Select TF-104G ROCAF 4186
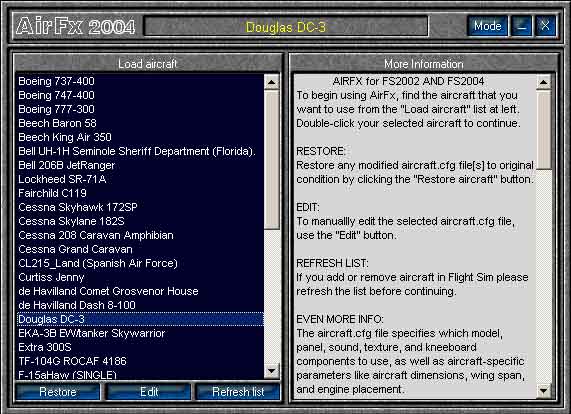571x414 pixels. click(140, 361)
